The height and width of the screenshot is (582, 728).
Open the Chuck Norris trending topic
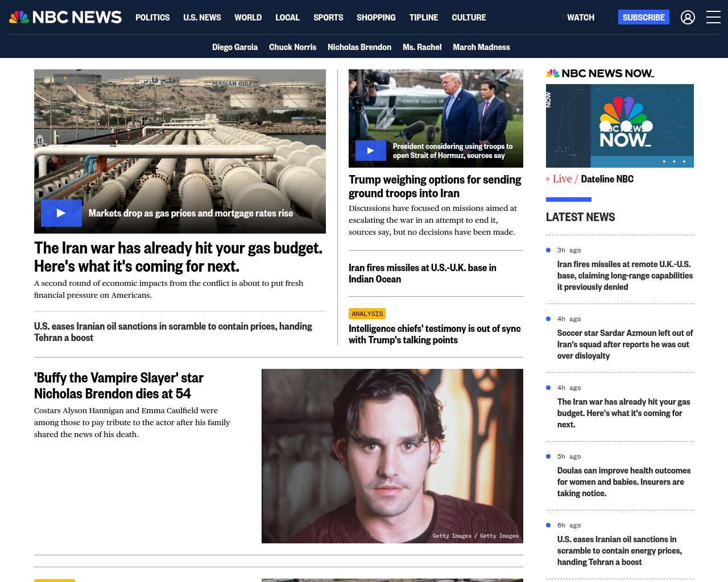tap(292, 47)
